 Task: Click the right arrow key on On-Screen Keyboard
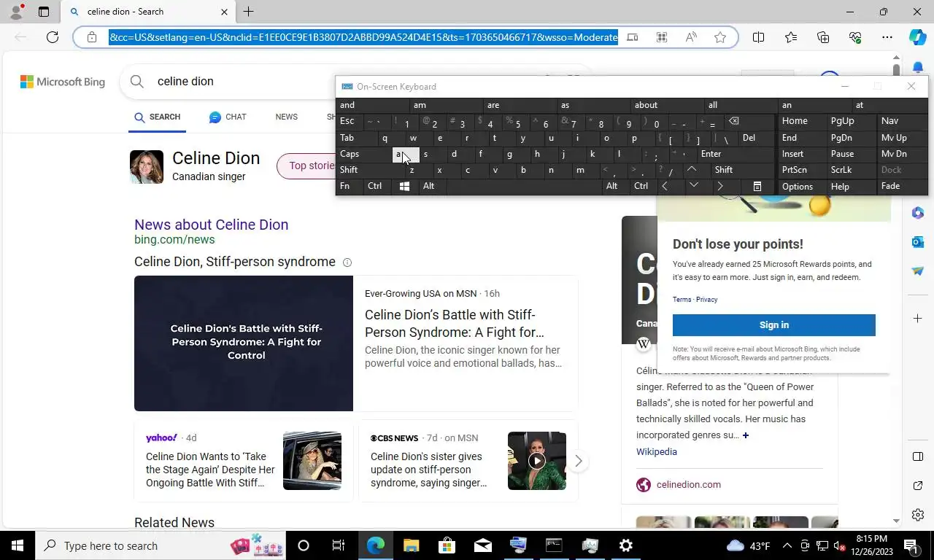(x=720, y=186)
